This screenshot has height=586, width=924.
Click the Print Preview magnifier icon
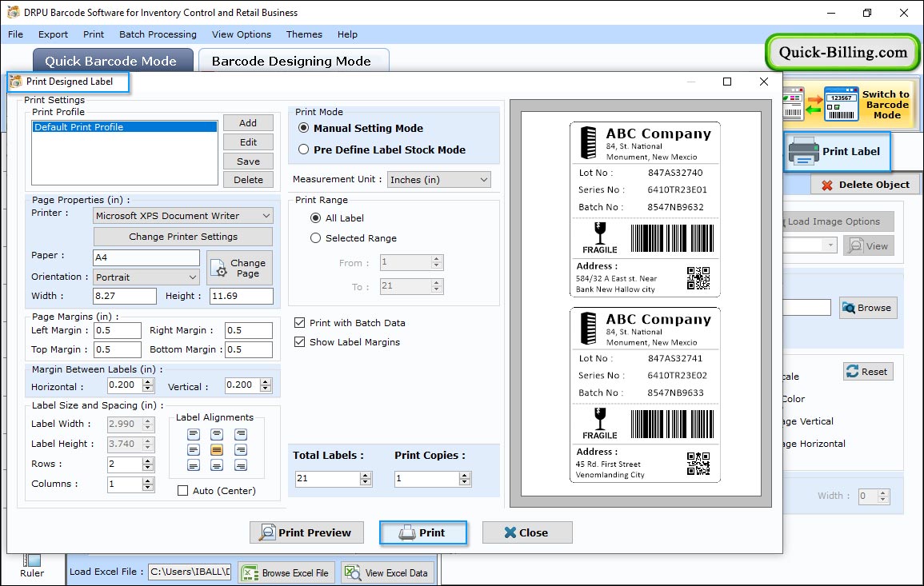point(267,532)
